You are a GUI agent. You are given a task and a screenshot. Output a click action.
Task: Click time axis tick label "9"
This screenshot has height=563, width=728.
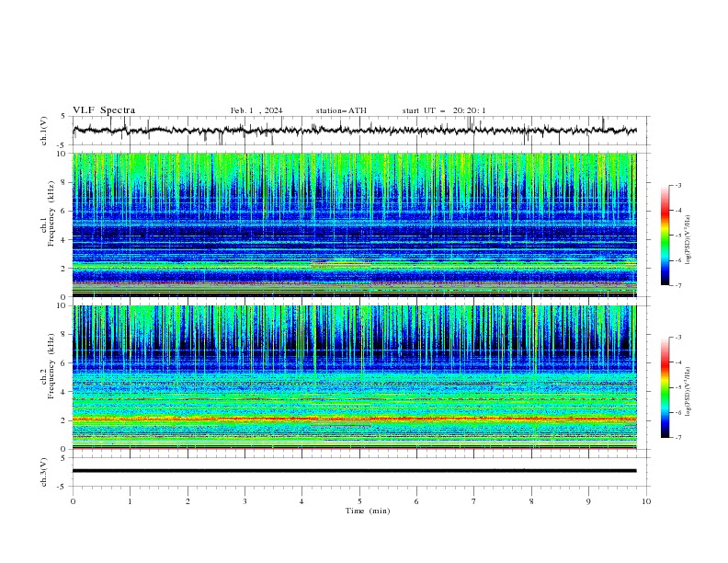pos(588,501)
